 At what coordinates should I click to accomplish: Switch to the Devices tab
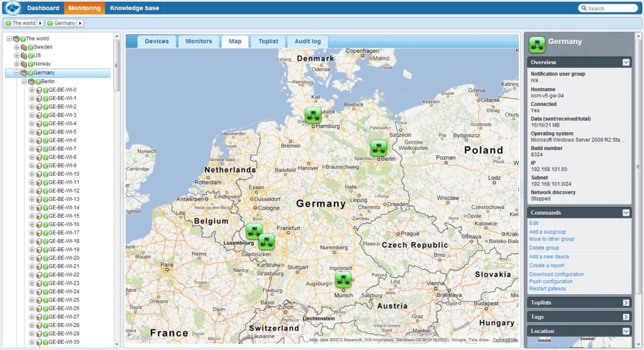point(157,42)
